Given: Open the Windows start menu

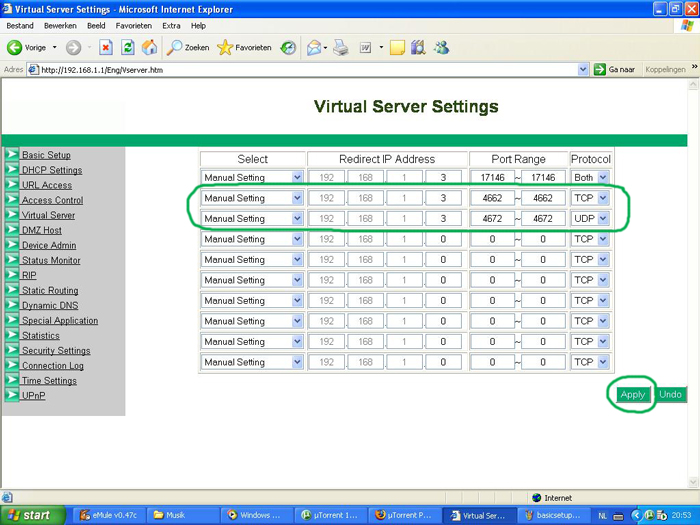Looking at the screenshot, I should 32,515.
